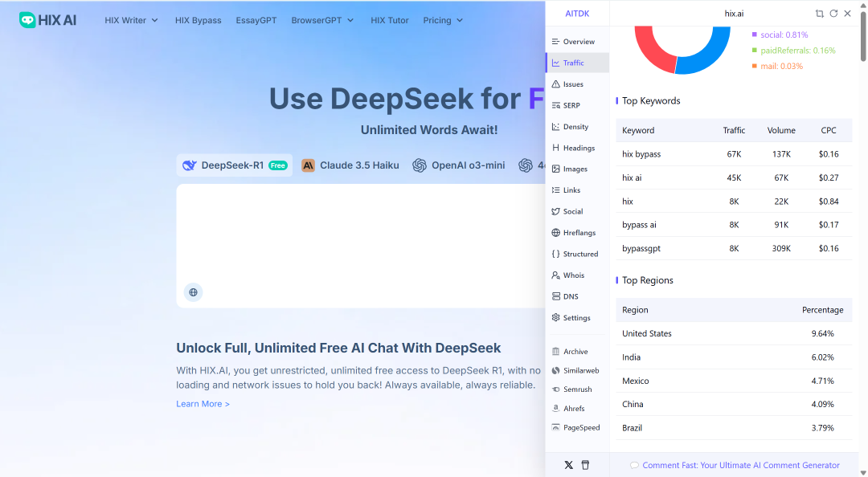The image size is (868, 477).
Task: Click the AITDK panel scrollbar thumb
Action: [x=863, y=36]
